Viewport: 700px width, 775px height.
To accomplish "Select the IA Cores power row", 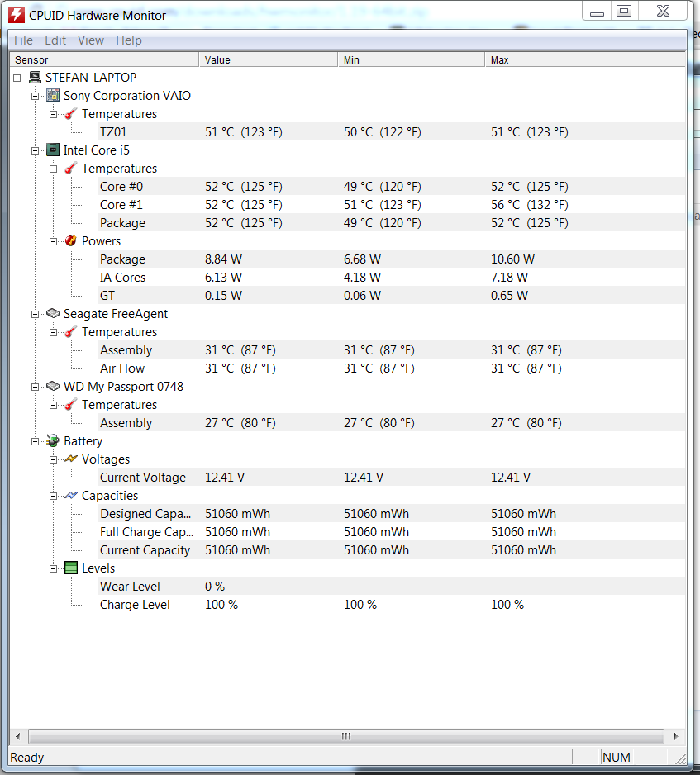I will pyautogui.click(x=392, y=278).
